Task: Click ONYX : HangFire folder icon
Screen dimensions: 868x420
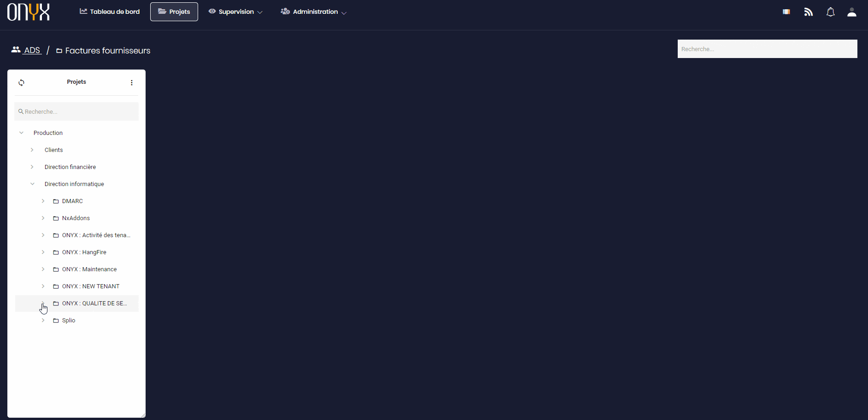Action: (x=56, y=252)
